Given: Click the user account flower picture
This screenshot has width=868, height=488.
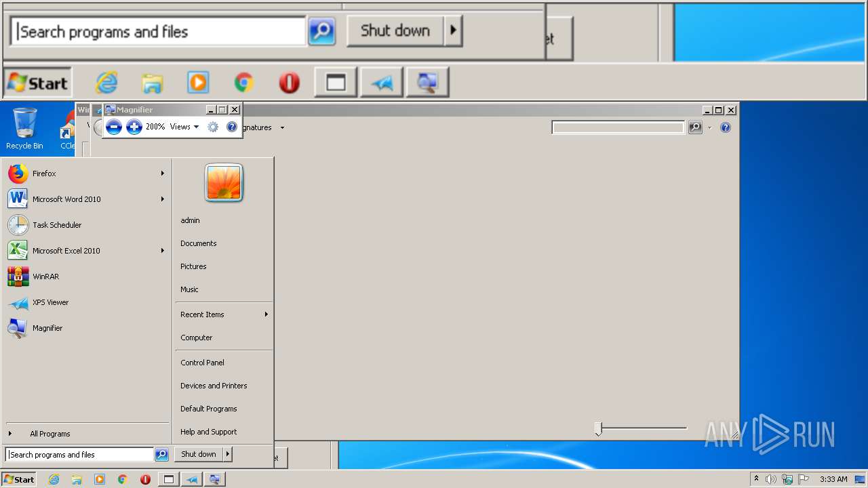Looking at the screenshot, I should tap(224, 182).
